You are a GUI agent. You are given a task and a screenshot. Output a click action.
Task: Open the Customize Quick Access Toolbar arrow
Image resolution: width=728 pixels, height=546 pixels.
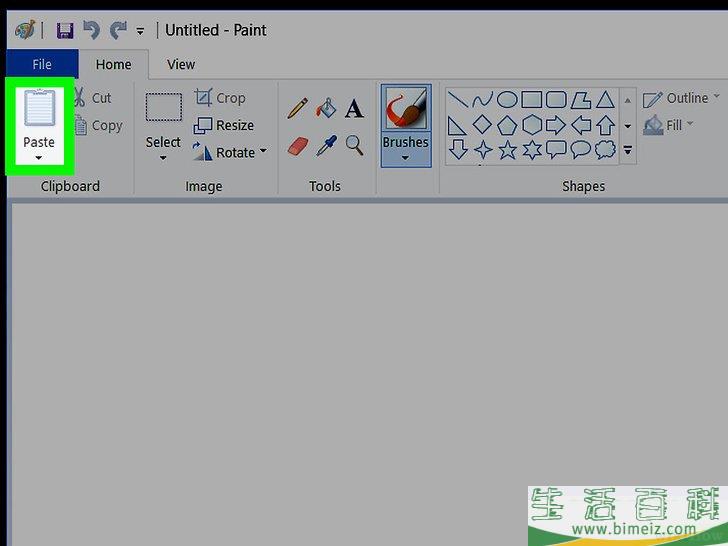pos(140,32)
